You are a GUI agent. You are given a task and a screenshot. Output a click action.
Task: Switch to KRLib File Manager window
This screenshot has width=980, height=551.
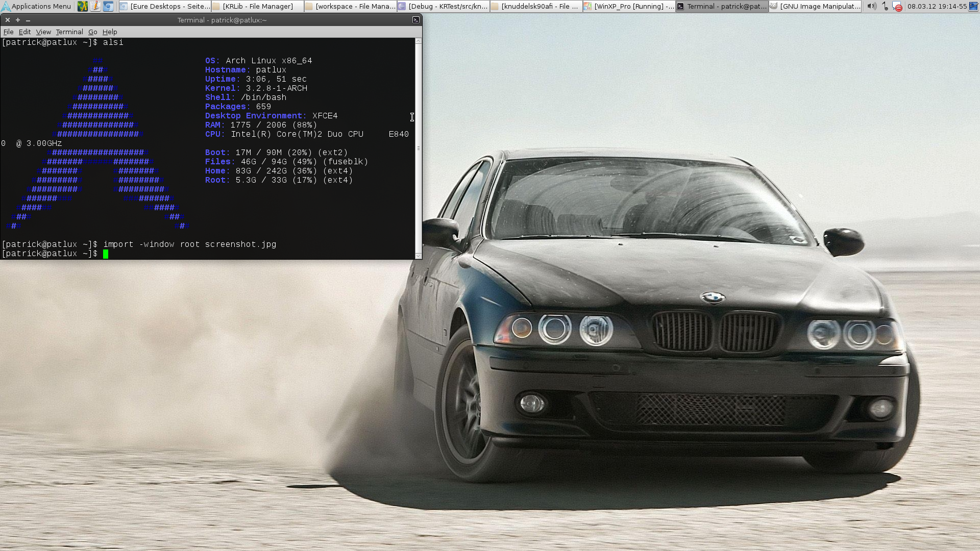[257, 6]
